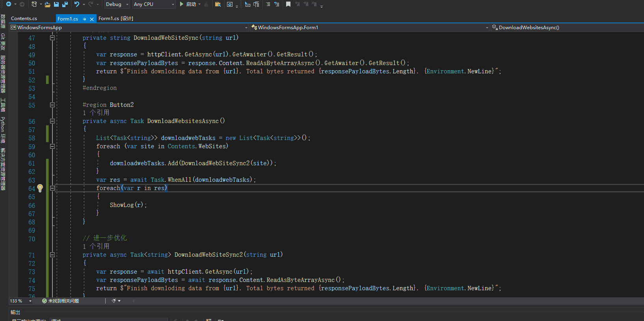Open the Any CPU platform dropdown

[154, 4]
